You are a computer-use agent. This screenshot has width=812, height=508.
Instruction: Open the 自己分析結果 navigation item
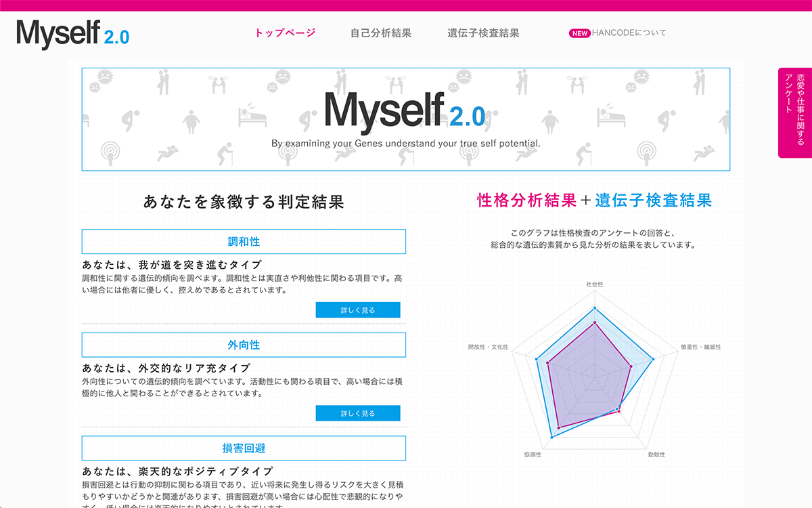pyautogui.click(x=381, y=33)
